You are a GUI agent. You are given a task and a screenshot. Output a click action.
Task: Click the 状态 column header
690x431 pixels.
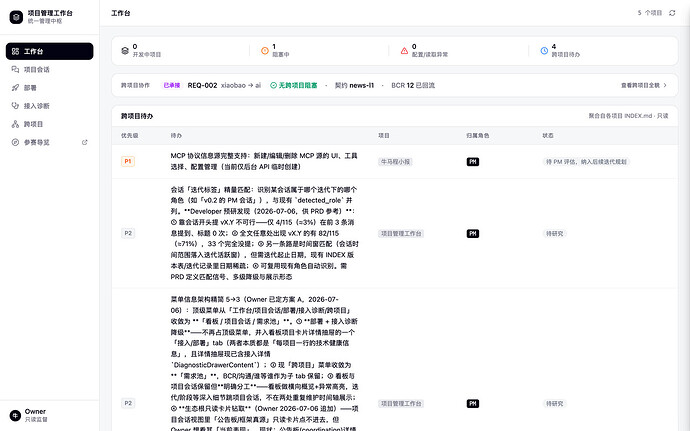click(548, 136)
